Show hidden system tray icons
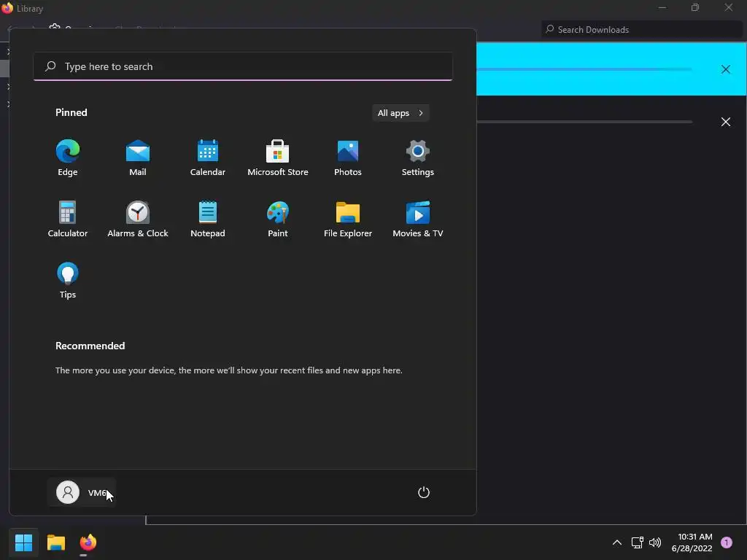Screen dimensions: 747x560 point(617,542)
